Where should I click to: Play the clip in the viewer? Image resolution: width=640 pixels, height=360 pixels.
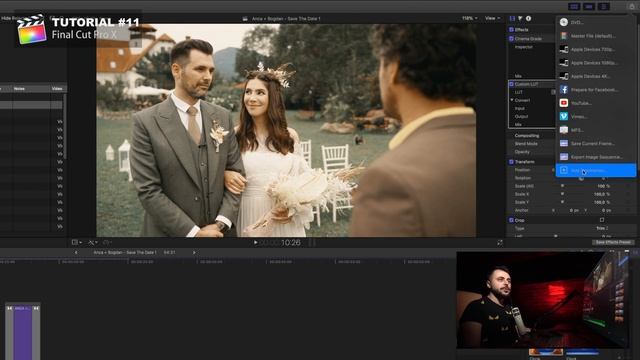[256, 242]
